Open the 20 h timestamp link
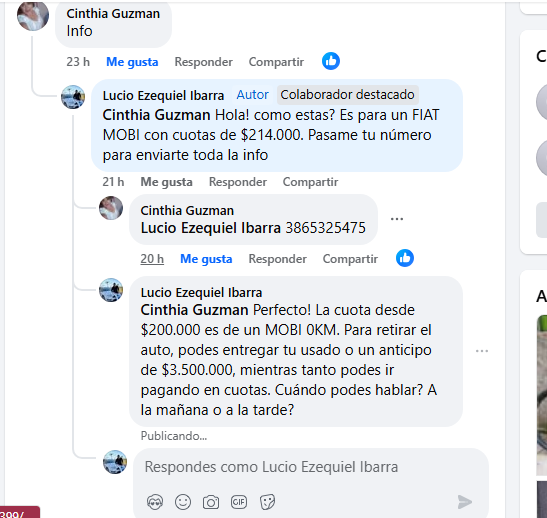Viewport: 547px width, 518px height. [152, 259]
